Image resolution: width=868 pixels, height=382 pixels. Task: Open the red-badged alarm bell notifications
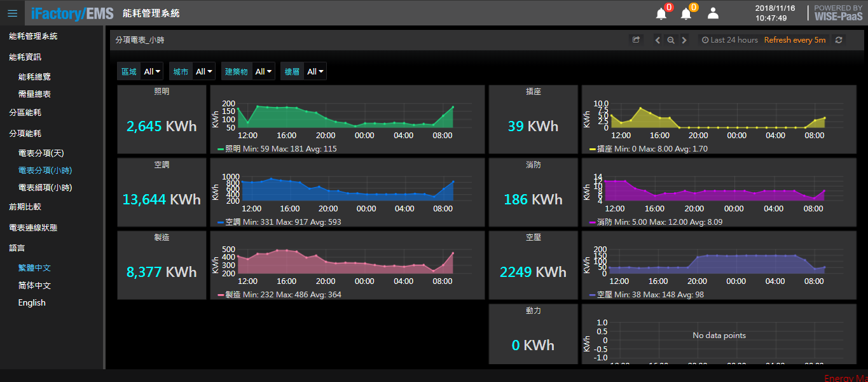(662, 13)
